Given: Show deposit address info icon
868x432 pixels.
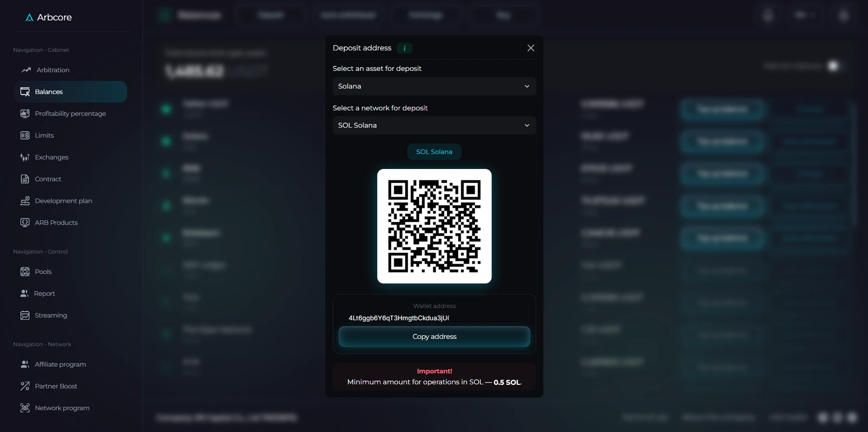Looking at the screenshot, I should (x=404, y=48).
